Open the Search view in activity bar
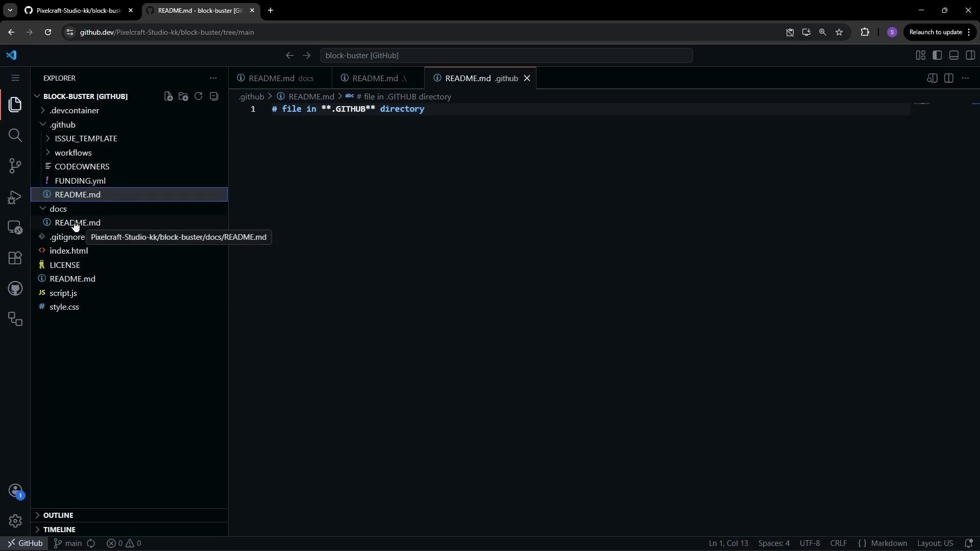The height and width of the screenshot is (551, 980). pos(15,135)
